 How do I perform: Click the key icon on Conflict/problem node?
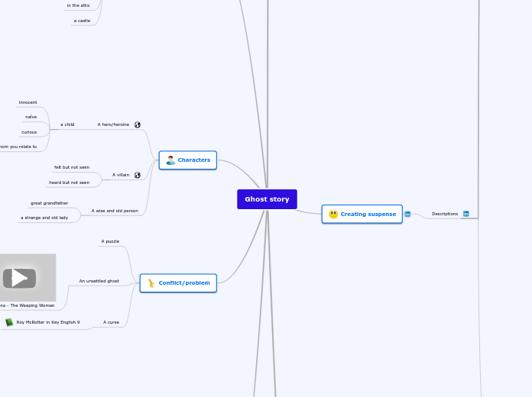click(151, 283)
